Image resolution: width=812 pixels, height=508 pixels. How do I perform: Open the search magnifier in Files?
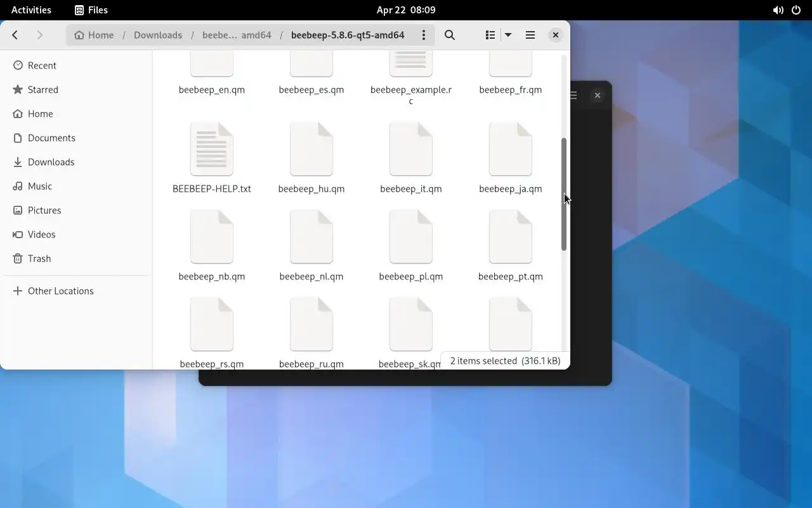450,35
